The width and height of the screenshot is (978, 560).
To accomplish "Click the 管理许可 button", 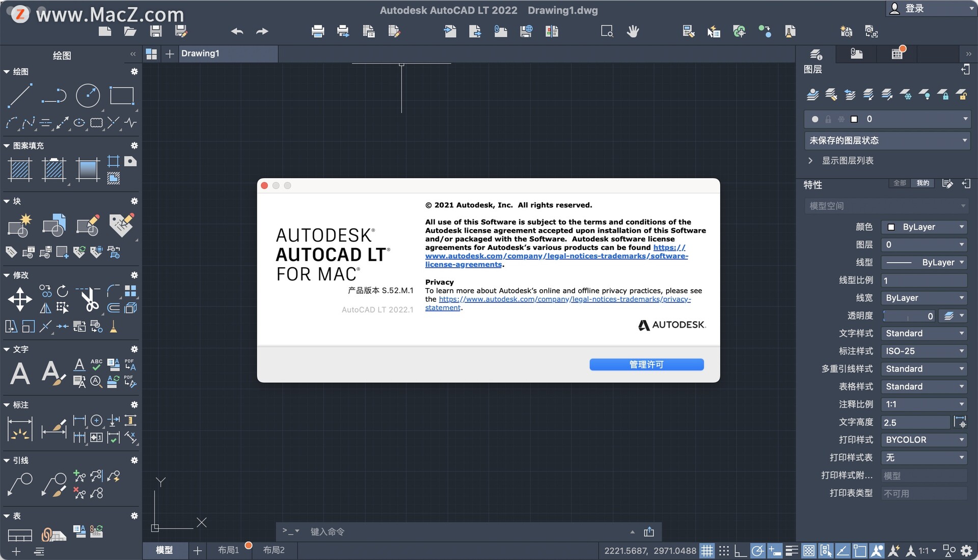I will click(646, 365).
